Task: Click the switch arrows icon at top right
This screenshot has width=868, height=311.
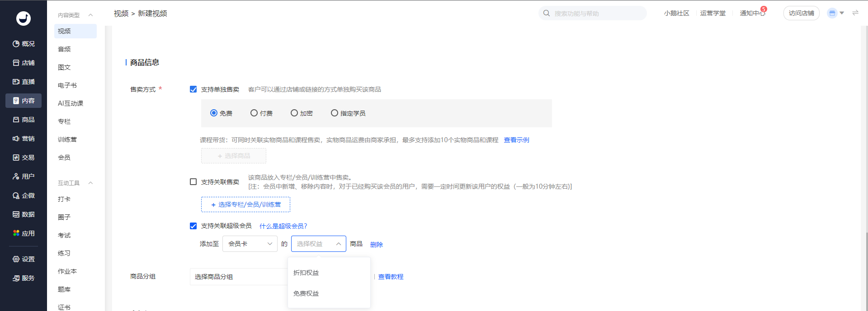Action: 855,13
